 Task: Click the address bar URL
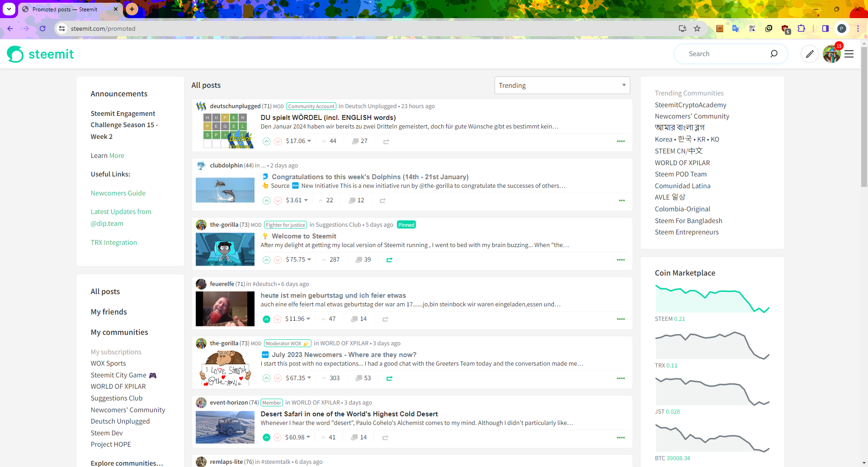pyautogui.click(x=103, y=29)
